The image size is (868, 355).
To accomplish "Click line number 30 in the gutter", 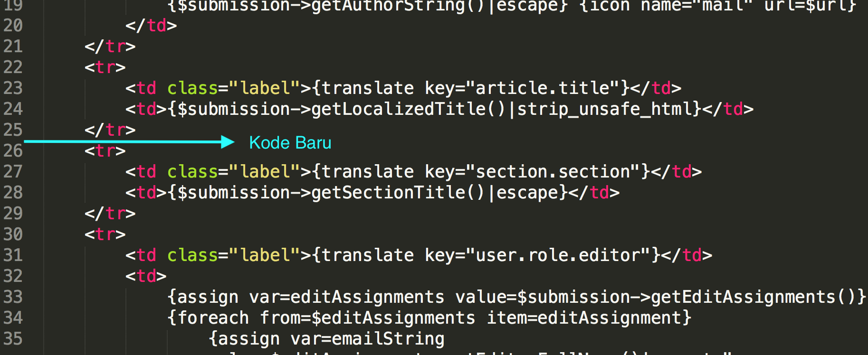I will [x=13, y=234].
